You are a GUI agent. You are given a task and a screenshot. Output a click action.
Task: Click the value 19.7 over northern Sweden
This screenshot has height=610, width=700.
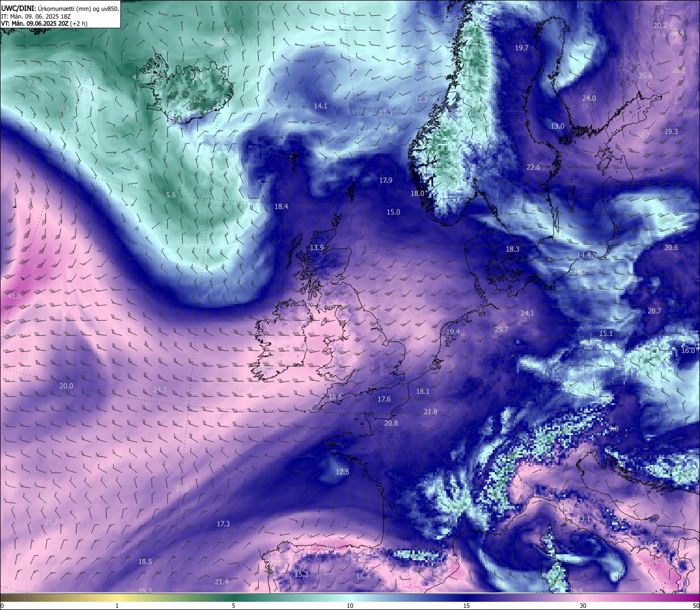click(x=522, y=48)
